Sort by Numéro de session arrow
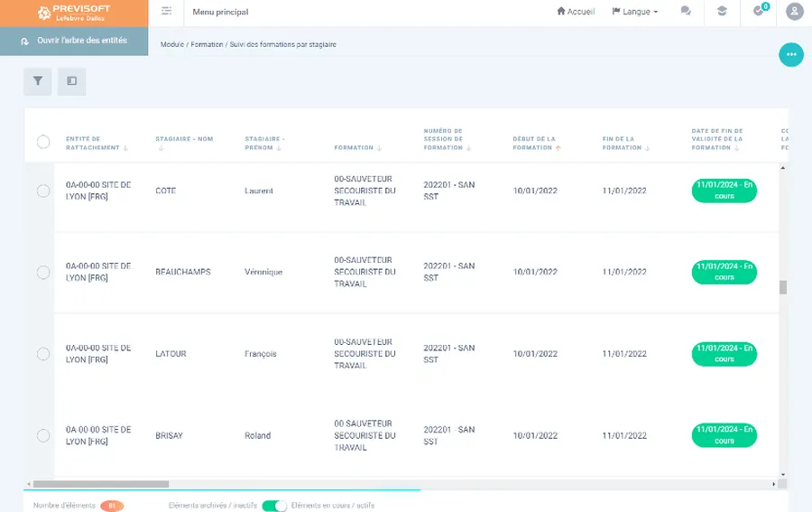812x512 pixels. [468, 148]
